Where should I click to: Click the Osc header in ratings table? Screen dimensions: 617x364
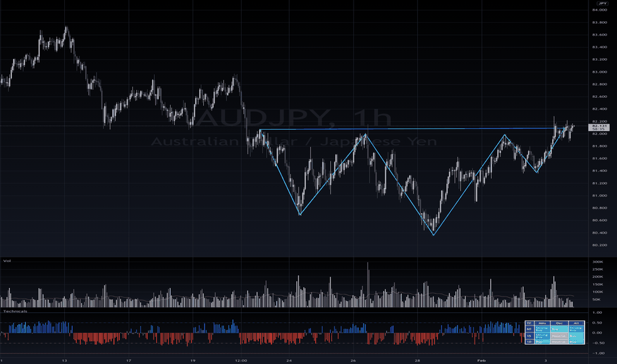coord(559,323)
